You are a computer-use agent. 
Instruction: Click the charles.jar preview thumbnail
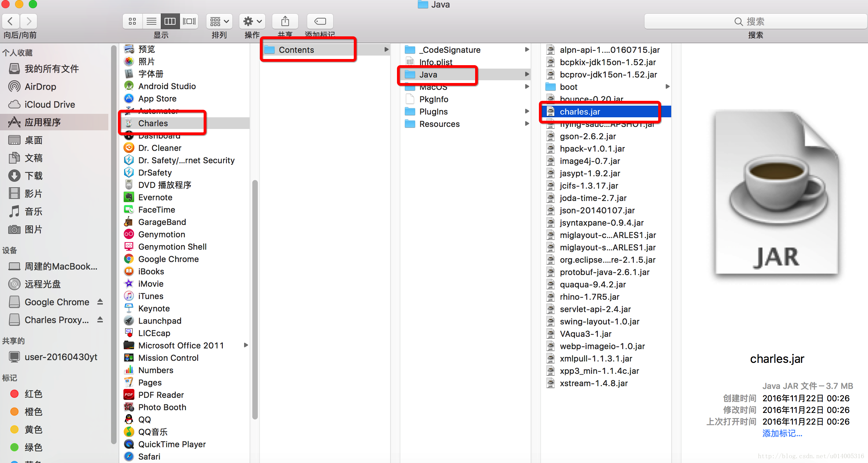[777, 194]
